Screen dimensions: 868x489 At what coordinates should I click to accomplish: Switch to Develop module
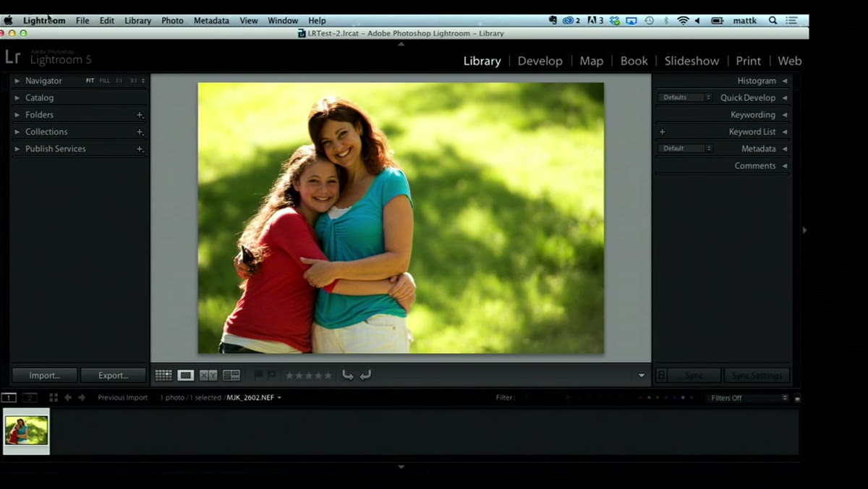point(540,61)
